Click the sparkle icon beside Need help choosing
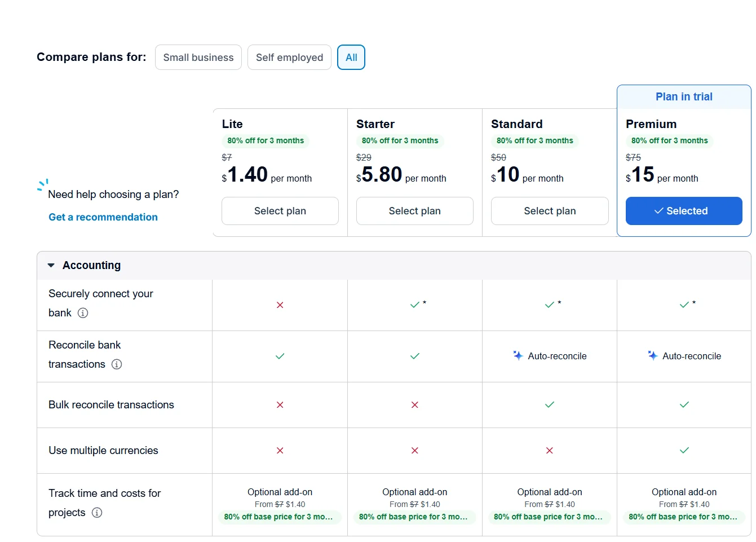756x542 pixels. [43, 185]
